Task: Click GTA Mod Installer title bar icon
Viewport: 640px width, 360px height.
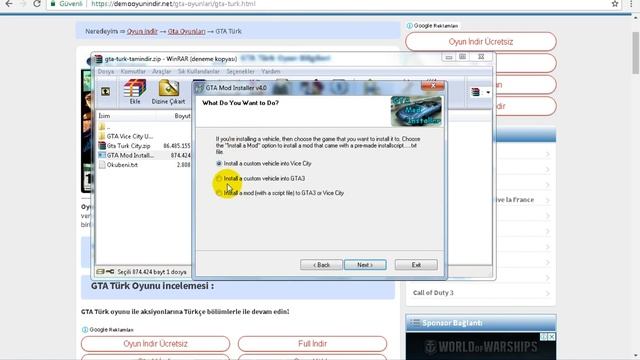Action: 199,88
